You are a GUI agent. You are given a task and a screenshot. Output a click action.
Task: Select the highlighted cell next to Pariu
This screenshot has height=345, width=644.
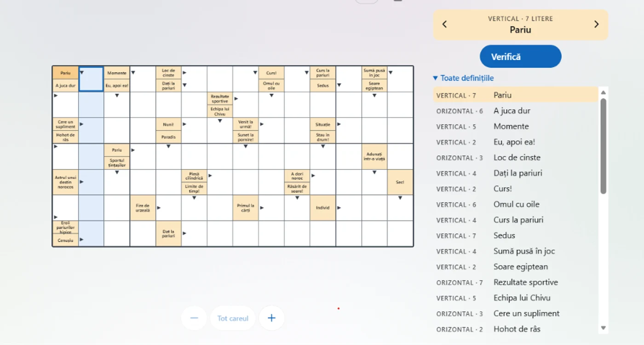pos(91,79)
